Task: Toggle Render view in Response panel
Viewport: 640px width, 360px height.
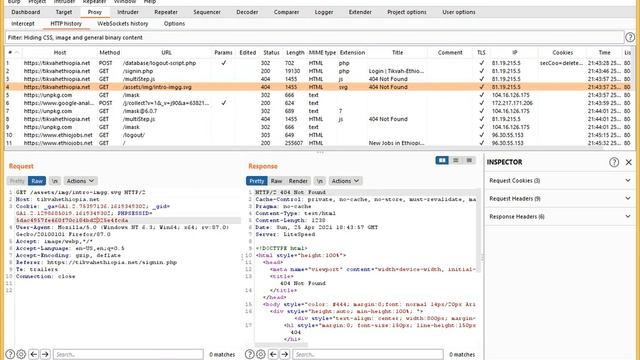Action: tap(298, 181)
